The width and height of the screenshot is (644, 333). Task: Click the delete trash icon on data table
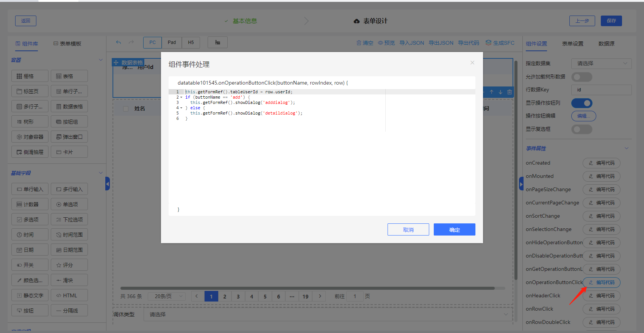click(510, 92)
